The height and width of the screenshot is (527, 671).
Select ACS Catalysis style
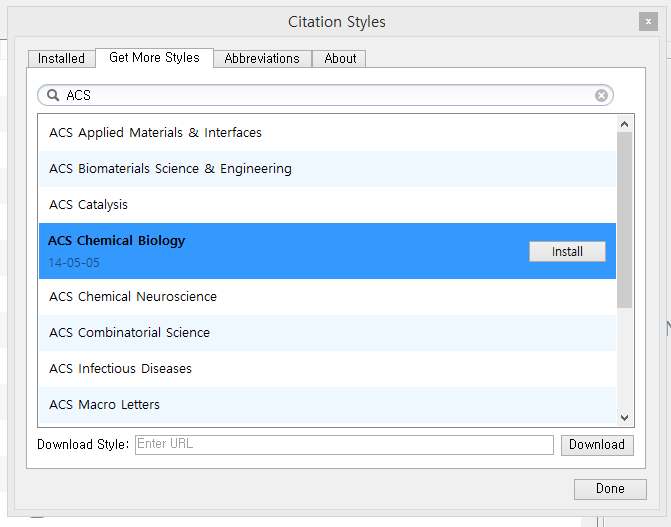click(x=327, y=205)
